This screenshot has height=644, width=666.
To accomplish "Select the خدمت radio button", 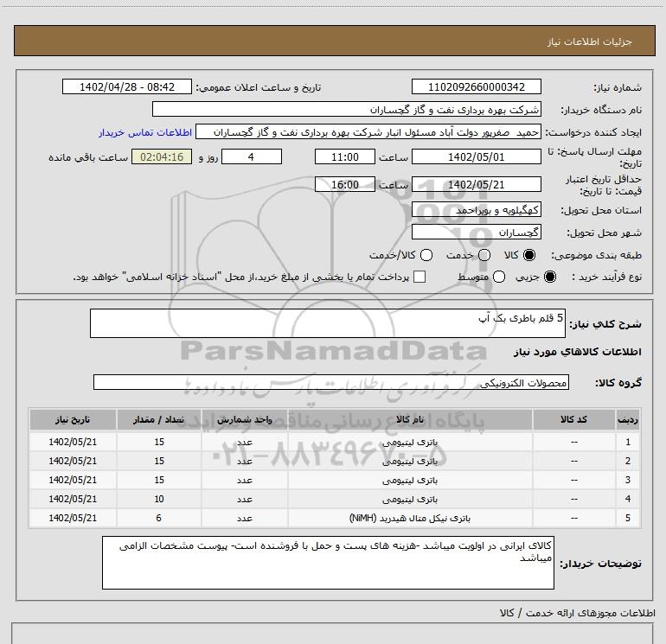I will click(x=484, y=255).
